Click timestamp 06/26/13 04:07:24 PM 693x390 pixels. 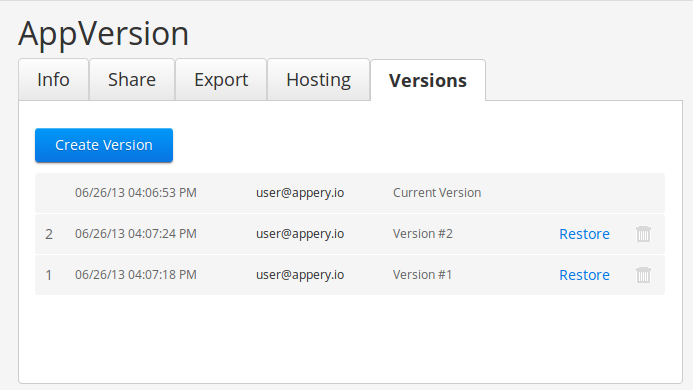[136, 233]
